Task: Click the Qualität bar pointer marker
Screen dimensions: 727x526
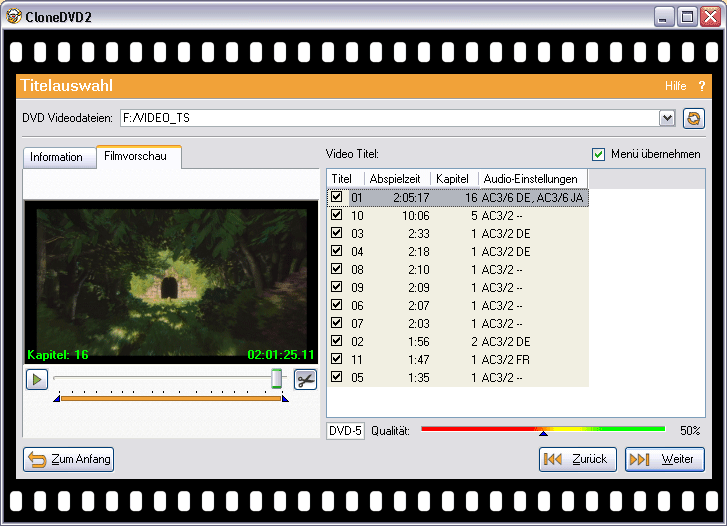Action: click(543, 433)
